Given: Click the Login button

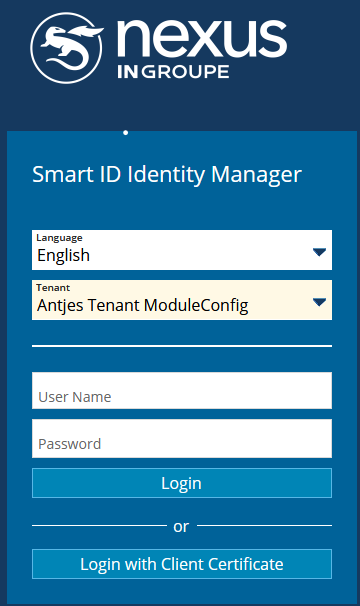Looking at the screenshot, I should click(x=182, y=483).
